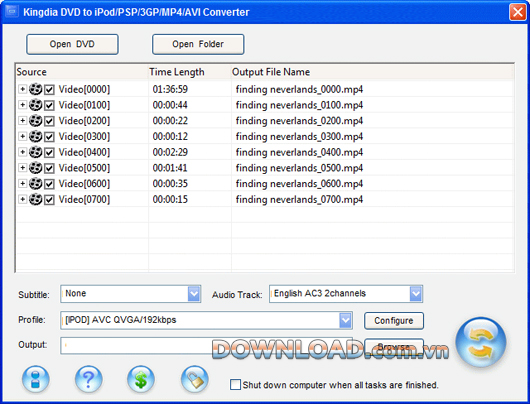Screen dimensions: 530x404
Task: Click the padlock register icon
Action: tap(194, 379)
